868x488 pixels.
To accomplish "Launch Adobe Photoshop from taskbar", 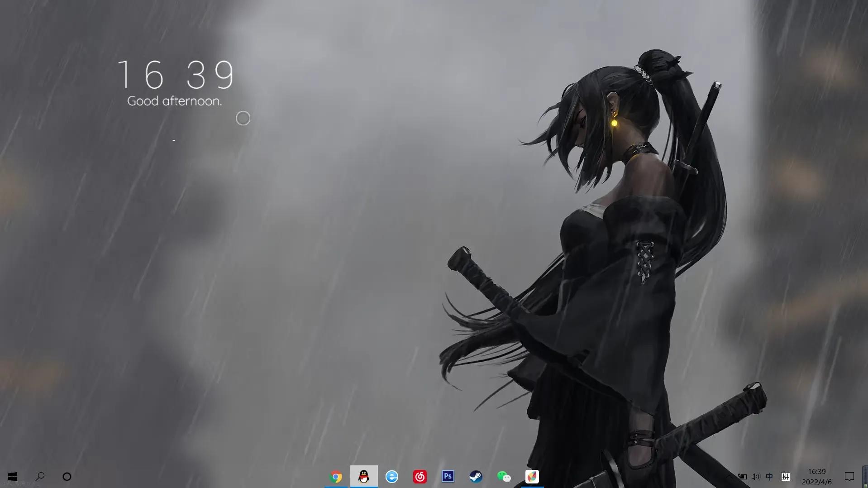I will click(x=448, y=476).
